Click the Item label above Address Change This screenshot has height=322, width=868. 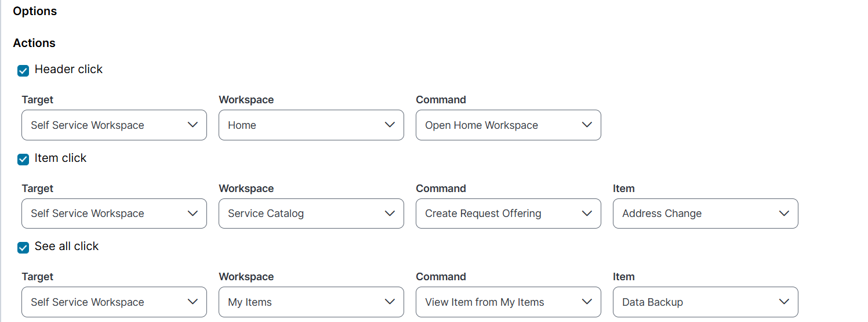[x=623, y=189]
